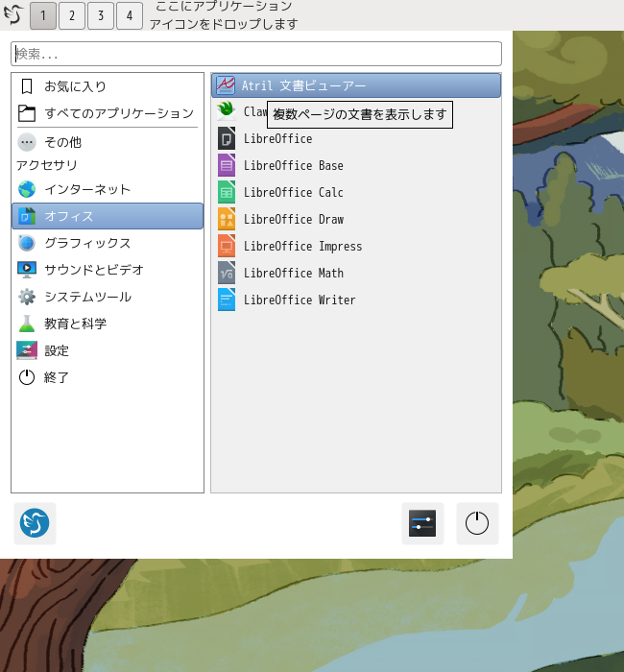Launch the LibreOffice Base icon
Screen dimensions: 624x672
pos(227,165)
